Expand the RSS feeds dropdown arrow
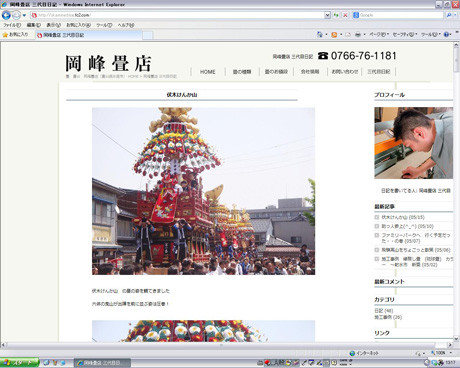This screenshot has width=460, height=368. 341,35
